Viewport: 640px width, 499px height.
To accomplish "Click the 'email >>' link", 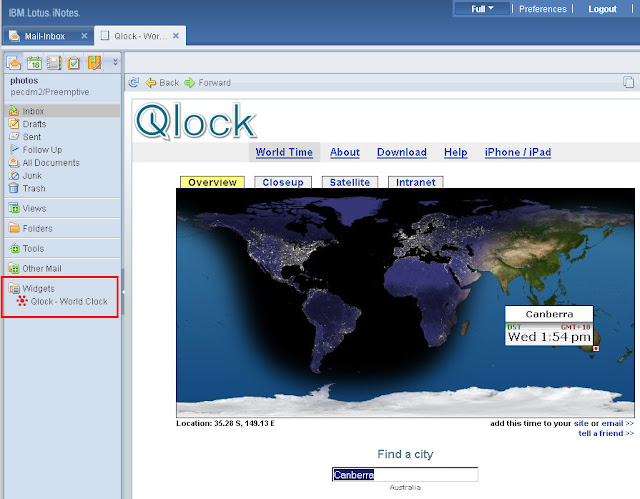I will [618, 423].
